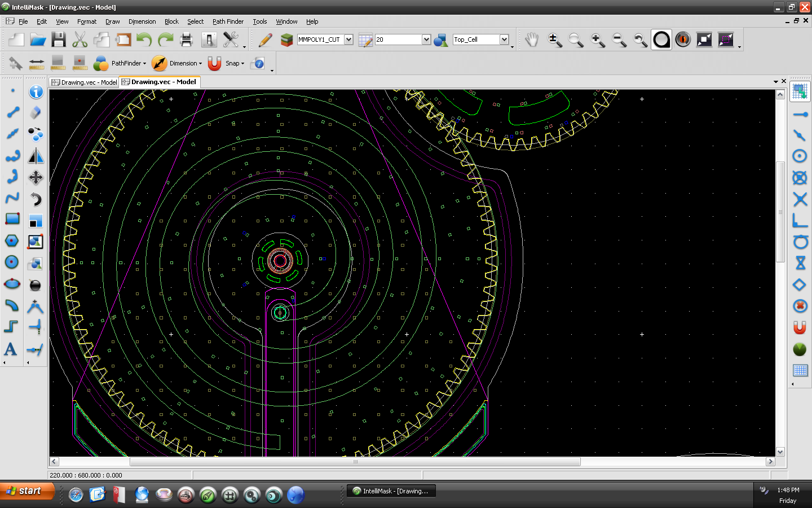Open the PathFinder dropdown in toolbar
812x508 pixels.
(129, 63)
